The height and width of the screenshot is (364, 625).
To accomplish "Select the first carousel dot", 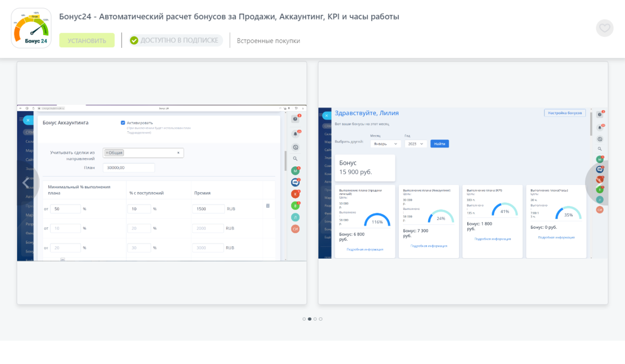I will click(304, 319).
